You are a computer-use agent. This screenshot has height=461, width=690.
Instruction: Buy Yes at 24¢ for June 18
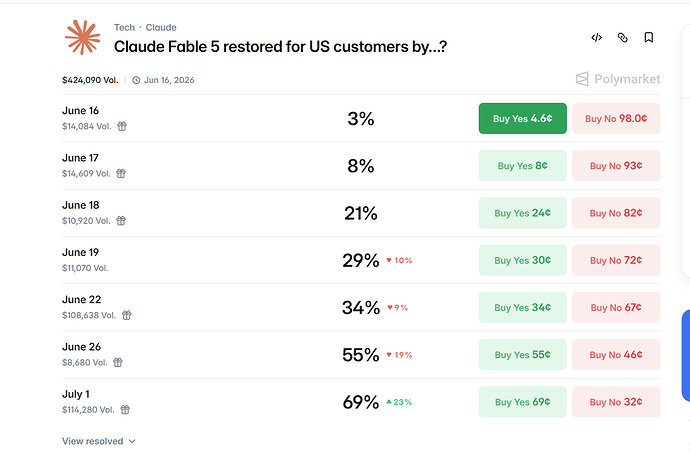coord(522,213)
